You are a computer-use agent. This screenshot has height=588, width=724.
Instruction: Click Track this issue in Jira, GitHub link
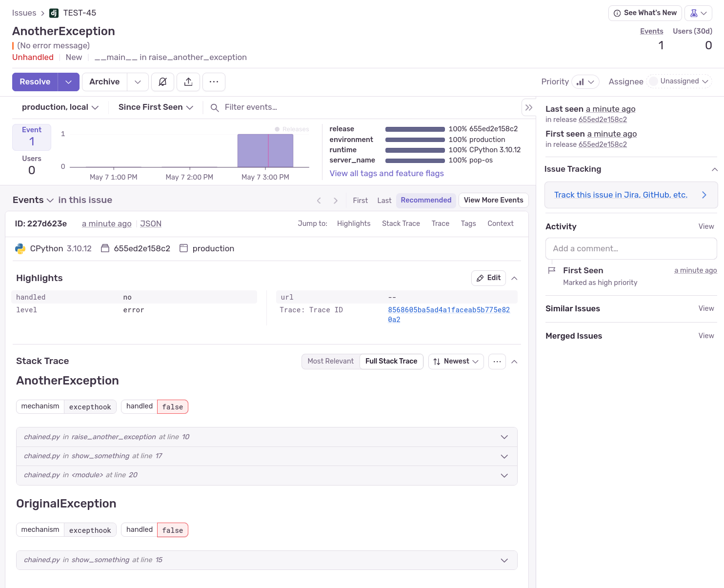[621, 195]
